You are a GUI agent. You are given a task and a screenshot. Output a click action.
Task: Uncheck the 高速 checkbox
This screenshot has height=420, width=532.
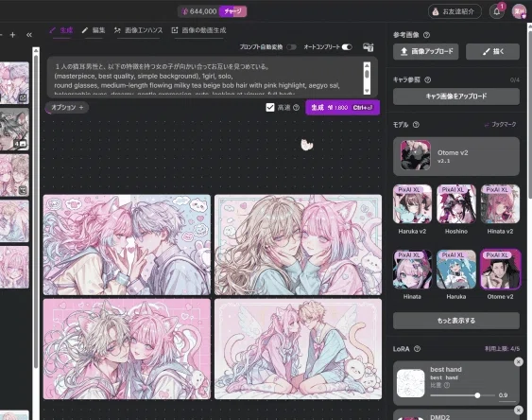pyautogui.click(x=270, y=107)
